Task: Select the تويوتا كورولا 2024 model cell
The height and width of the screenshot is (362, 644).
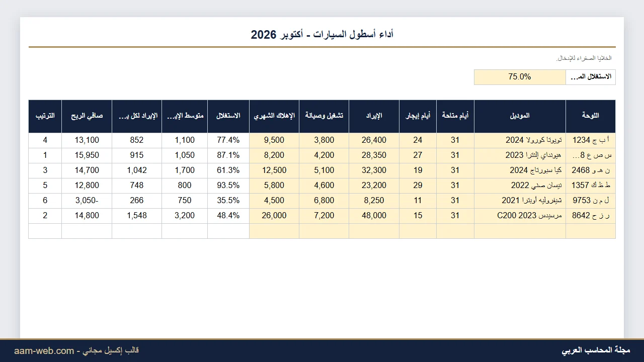Action: coord(520,140)
